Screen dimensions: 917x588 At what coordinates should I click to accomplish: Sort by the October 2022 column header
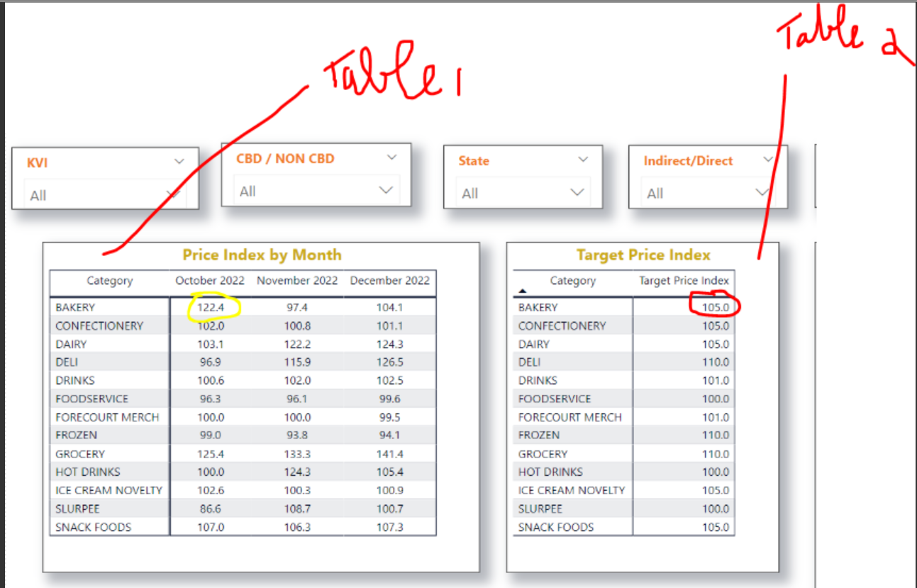coord(210,280)
